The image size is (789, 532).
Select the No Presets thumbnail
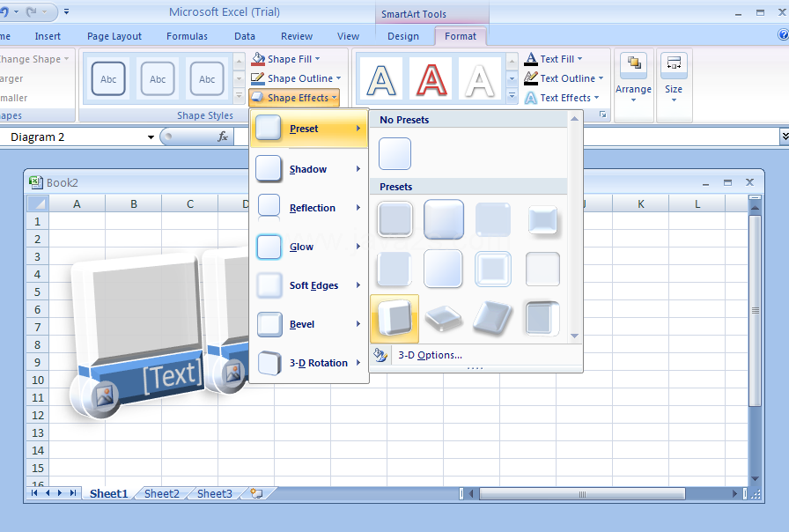(x=395, y=153)
